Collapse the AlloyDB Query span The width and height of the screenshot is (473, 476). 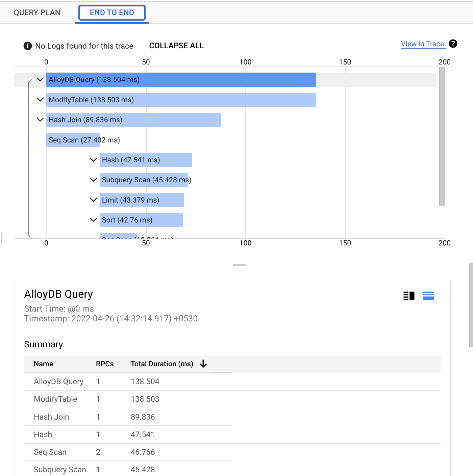40,80
